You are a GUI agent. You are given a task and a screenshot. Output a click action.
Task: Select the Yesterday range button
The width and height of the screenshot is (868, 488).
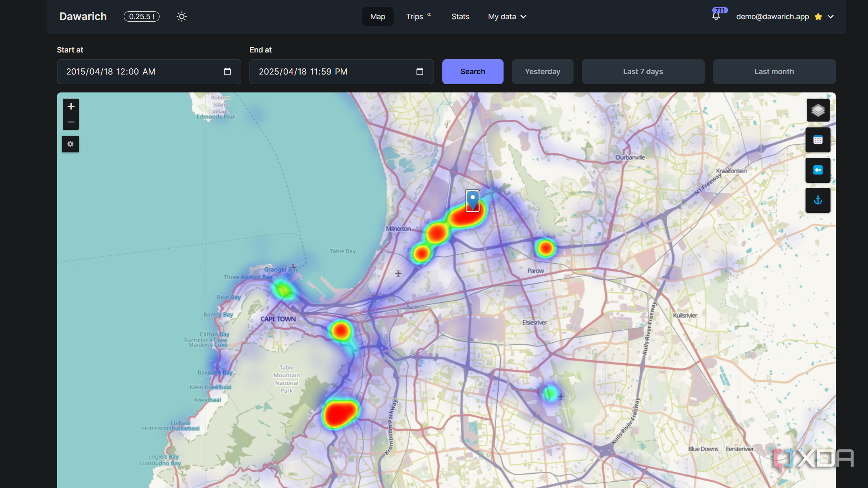point(542,72)
